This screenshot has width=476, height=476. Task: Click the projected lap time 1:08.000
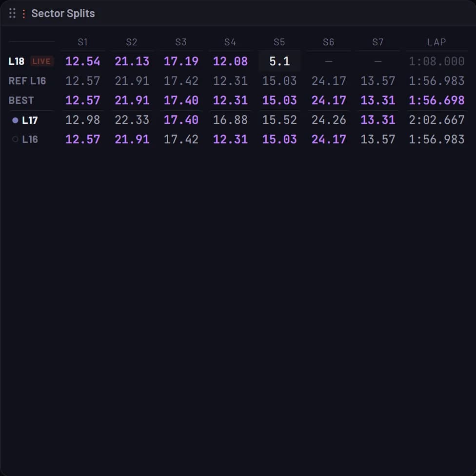pos(436,61)
